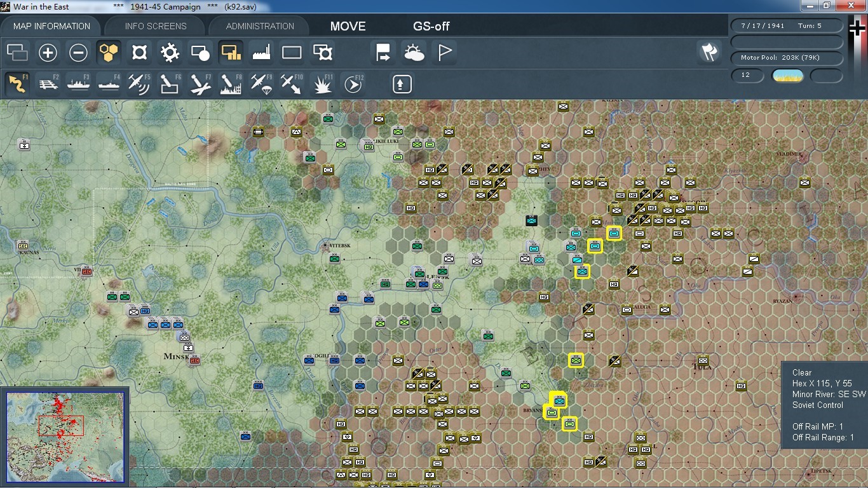This screenshot has width=868, height=488.
Task: Select F8 bomb city mode icon
Action: point(231,84)
